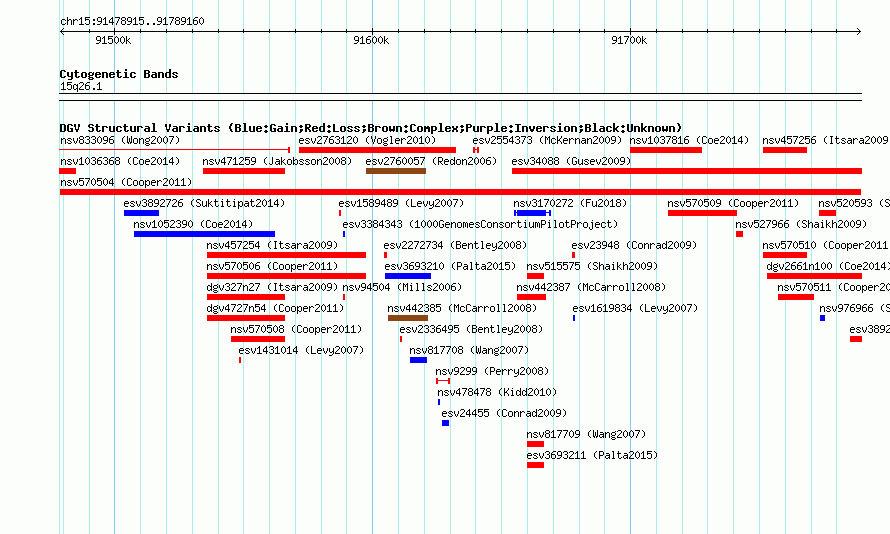Click the nsv833096 (Wong2007) variant label

(120, 140)
